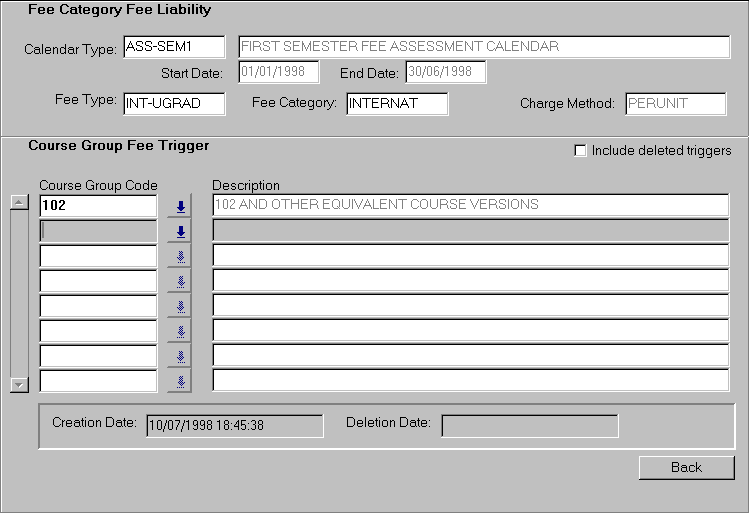Viewport: 749px width, 513px height.
Task: Click the Description field for course group 102
Action: pos(471,206)
